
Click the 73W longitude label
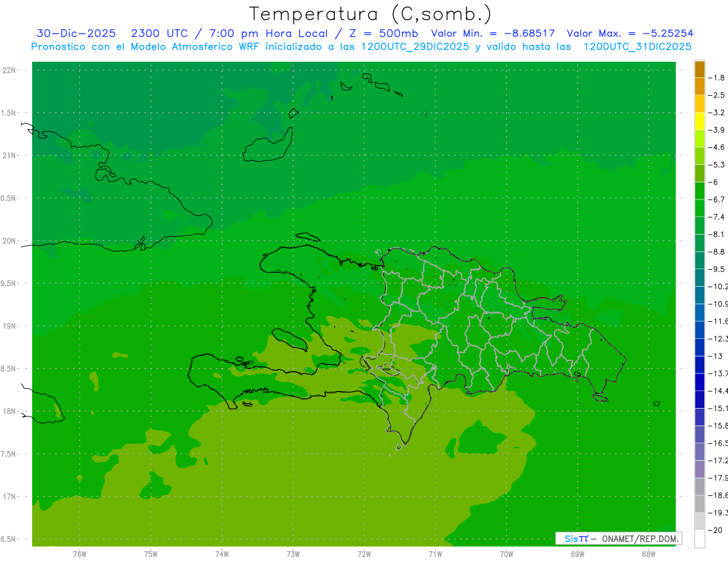(293, 554)
